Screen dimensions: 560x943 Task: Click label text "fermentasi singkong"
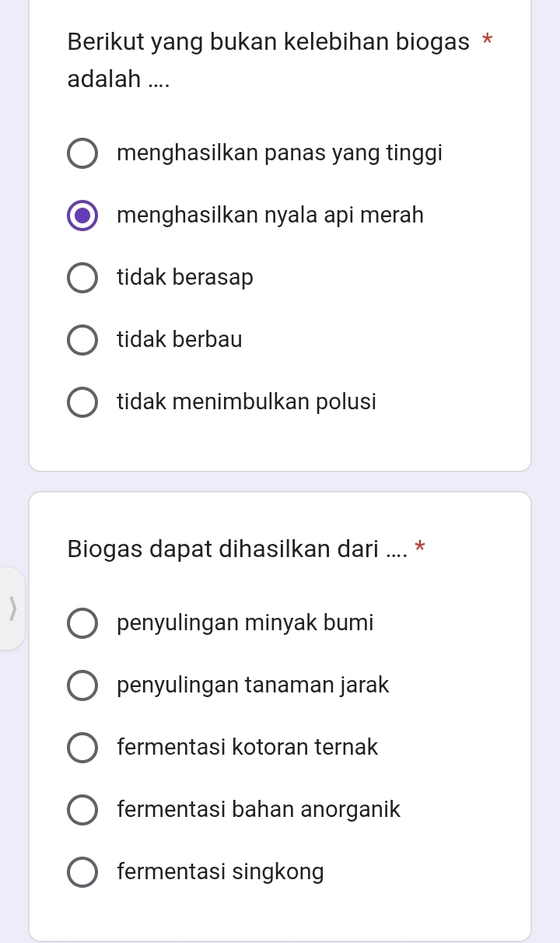[x=220, y=872]
